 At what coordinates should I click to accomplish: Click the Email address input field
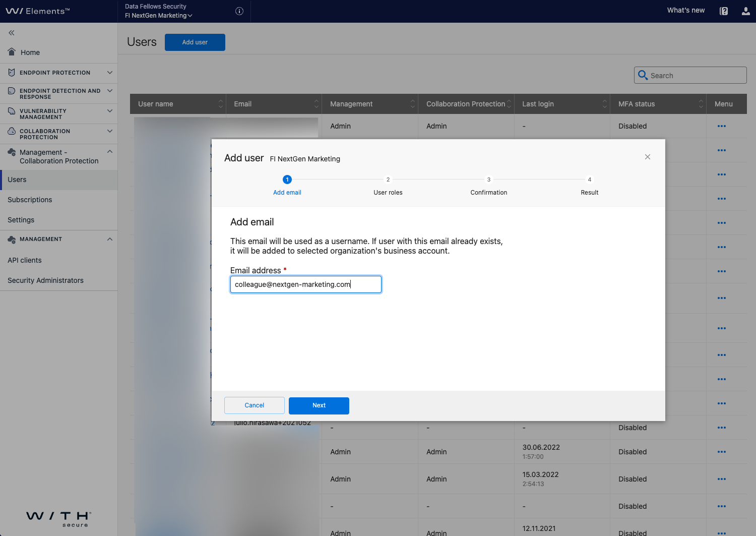coord(305,284)
